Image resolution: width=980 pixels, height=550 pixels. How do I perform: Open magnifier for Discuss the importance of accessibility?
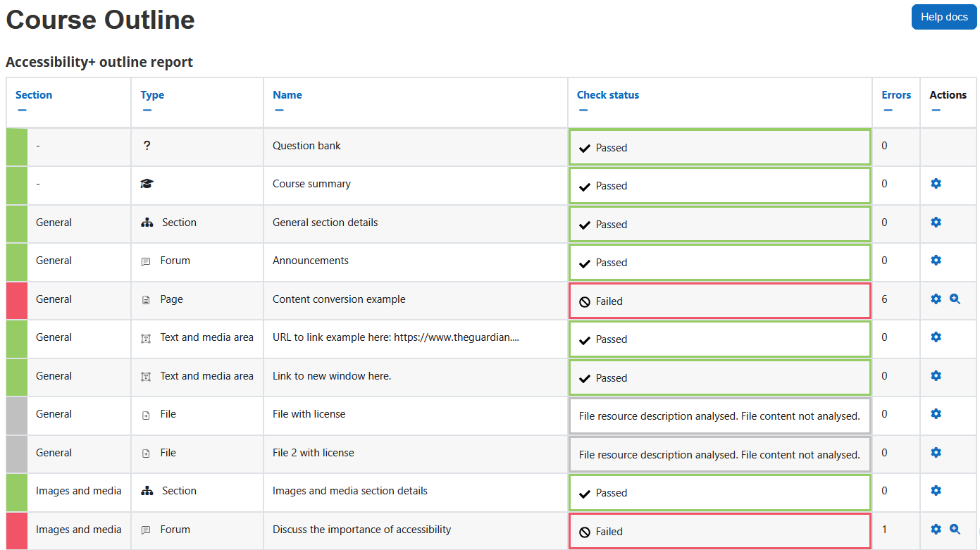point(955,530)
